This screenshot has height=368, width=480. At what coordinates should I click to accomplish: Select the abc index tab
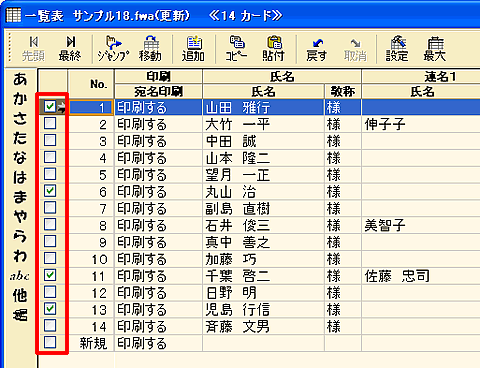click(x=19, y=276)
